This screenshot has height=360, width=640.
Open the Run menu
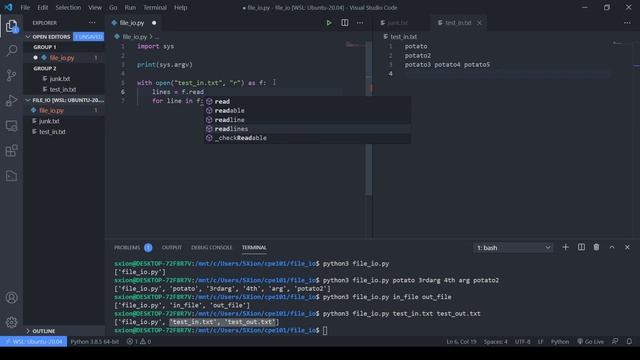point(130,7)
